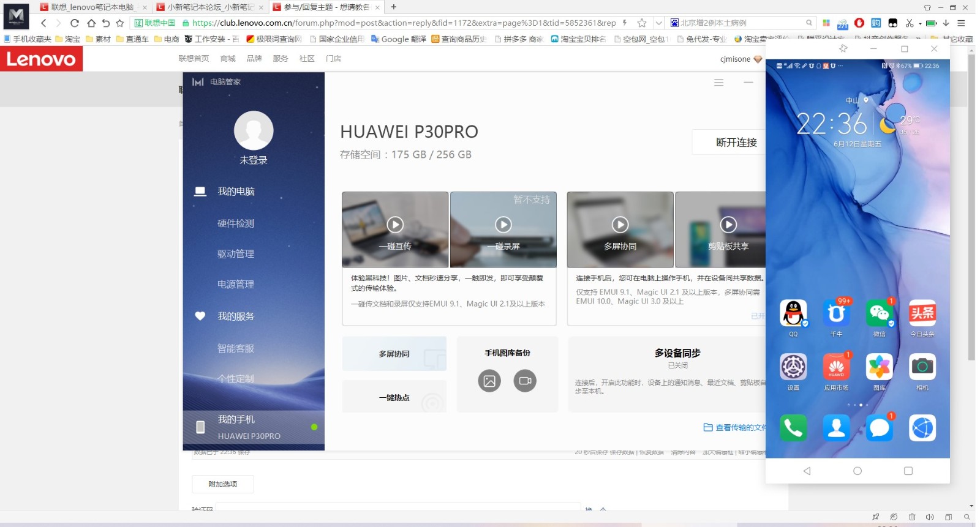Launch the 千牛 app on phone
Screen dimensions: 980x527
coord(836,313)
